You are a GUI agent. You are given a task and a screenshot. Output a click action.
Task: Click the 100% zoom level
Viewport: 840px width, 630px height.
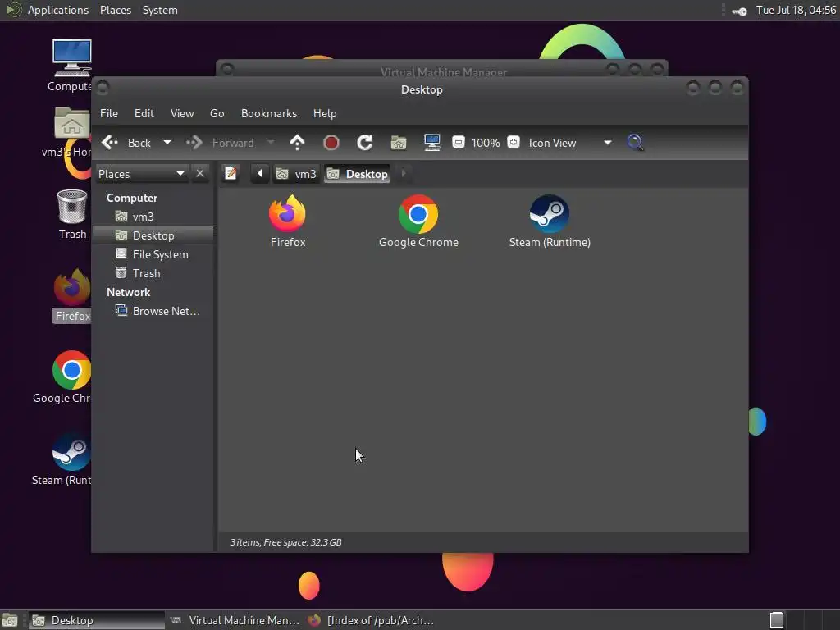click(x=486, y=143)
